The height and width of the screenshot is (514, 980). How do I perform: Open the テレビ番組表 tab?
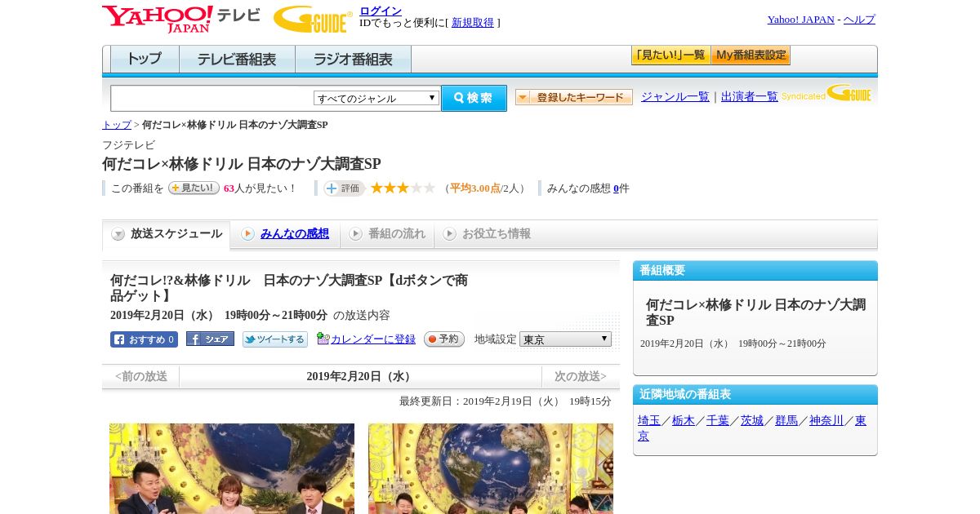pos(237,60)
